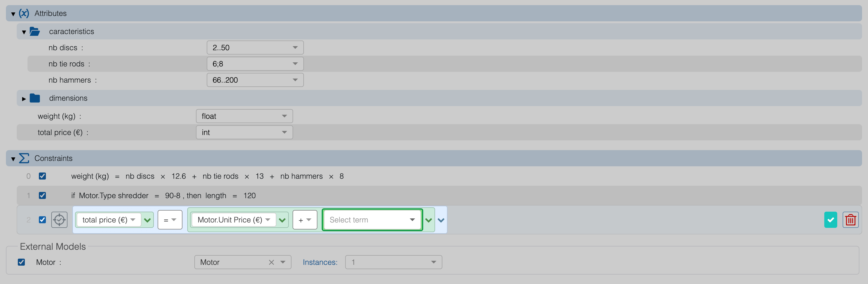Click the green chevron beside total price
Screen dimensions: 868x284
(147, 220)
